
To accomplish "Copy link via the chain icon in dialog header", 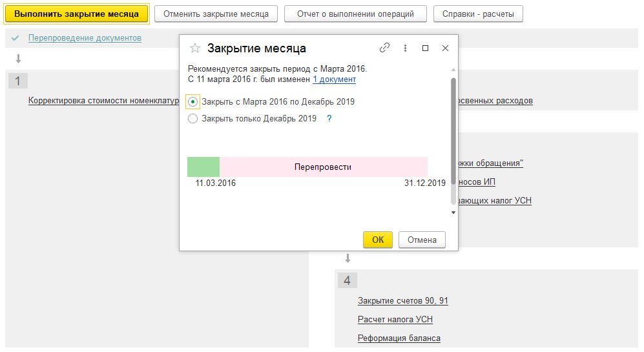I will [x=384, y=48].
